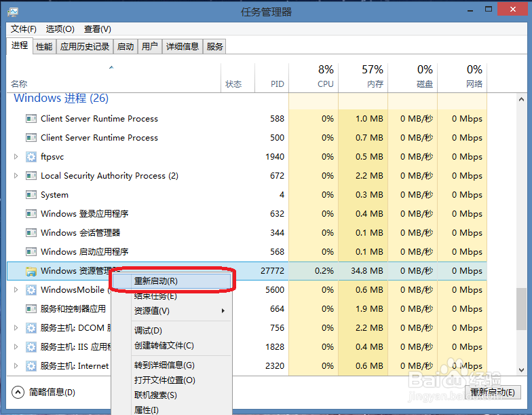
Task: Choose 重新启动(R) in context menu
Action: [x=172, y=281]
